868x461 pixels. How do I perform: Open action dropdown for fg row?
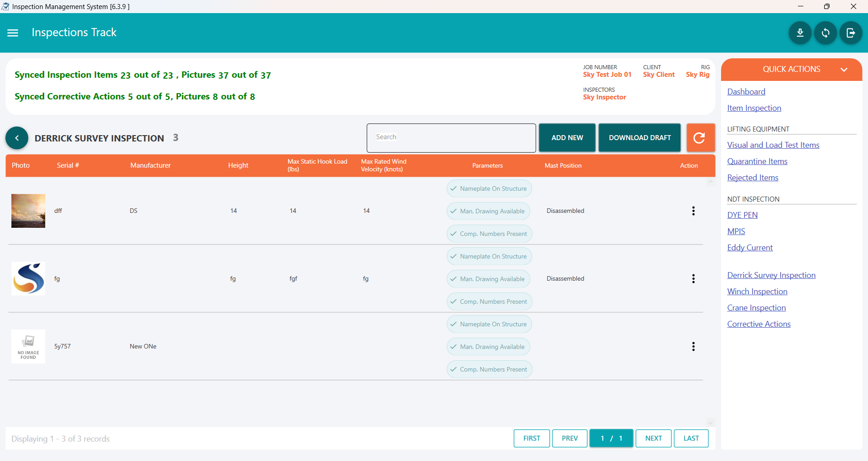click(x=693, y=279)
